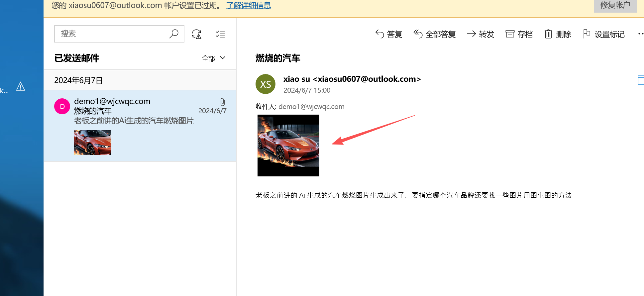
Task: Set flag with 设置标记
Action: tap(604, 34)
